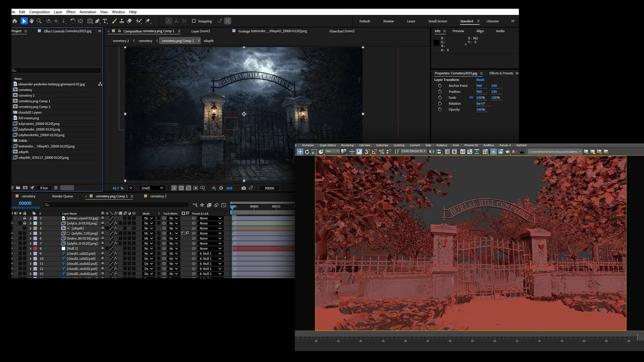Expand layer 4 zdepth properties

pos(31,228)
